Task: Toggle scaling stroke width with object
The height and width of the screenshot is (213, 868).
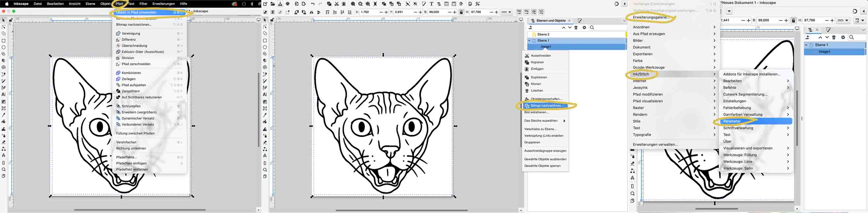Action: [x=519, y=12]
